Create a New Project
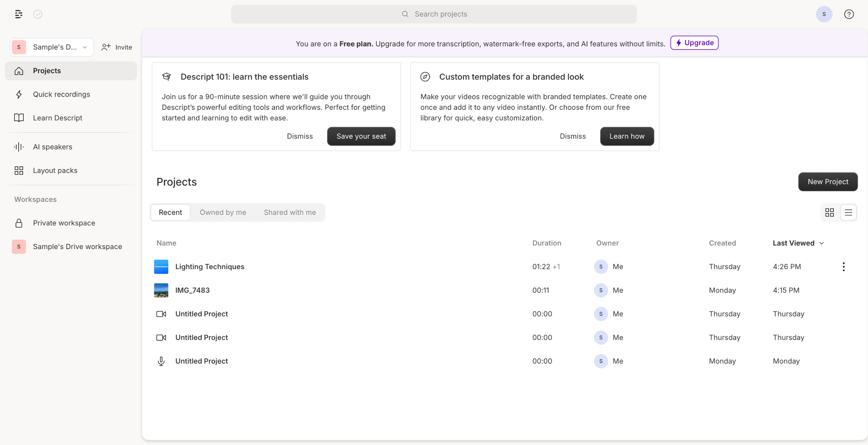 pyautogui.click(x=828, y=182)
